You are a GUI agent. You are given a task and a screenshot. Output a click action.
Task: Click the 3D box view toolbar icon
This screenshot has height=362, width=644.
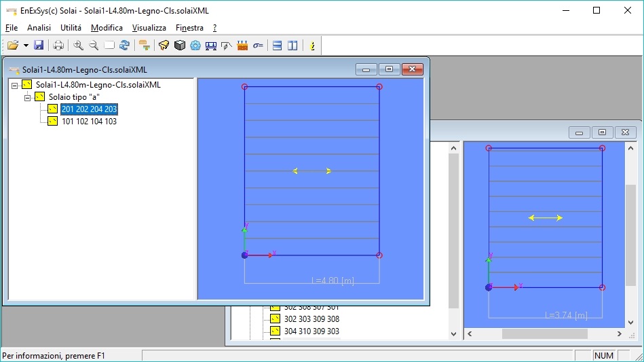point(180,46)
